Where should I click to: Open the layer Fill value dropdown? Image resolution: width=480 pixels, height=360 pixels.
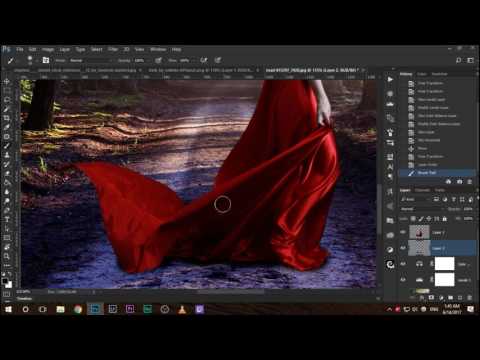pos(468,219)
